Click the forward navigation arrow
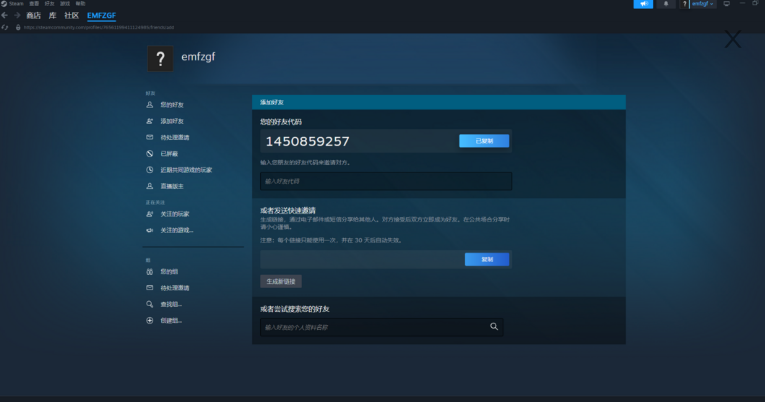The image size is (765, 402). 17,16
